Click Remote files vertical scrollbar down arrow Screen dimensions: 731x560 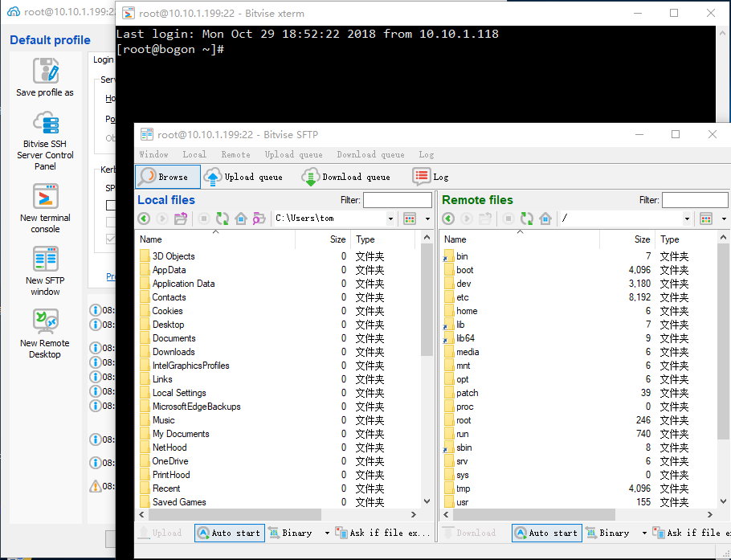coord(723,501)
